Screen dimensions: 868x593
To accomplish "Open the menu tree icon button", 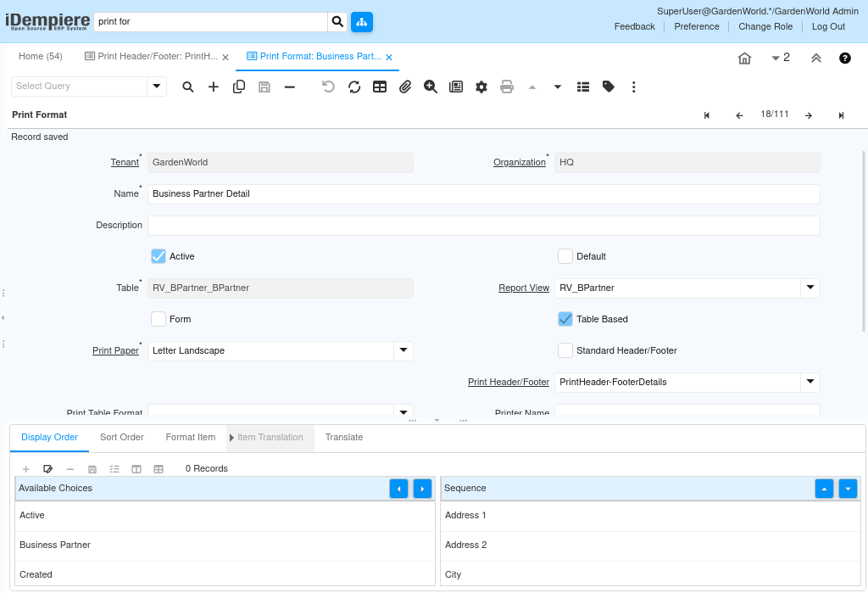I will point(361,21).
